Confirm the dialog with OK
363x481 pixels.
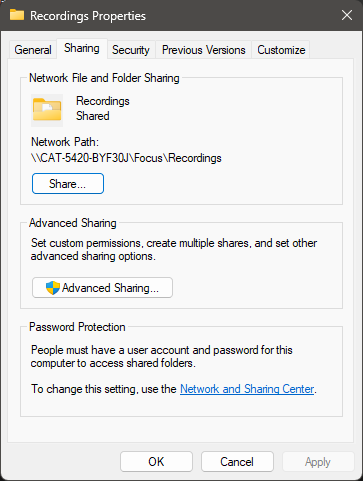click(x=156, y=462)
